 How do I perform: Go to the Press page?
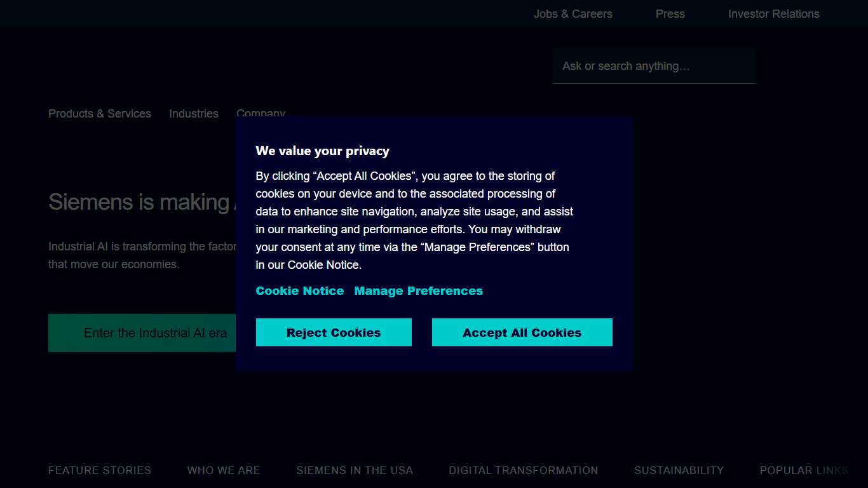pos(670,14)
